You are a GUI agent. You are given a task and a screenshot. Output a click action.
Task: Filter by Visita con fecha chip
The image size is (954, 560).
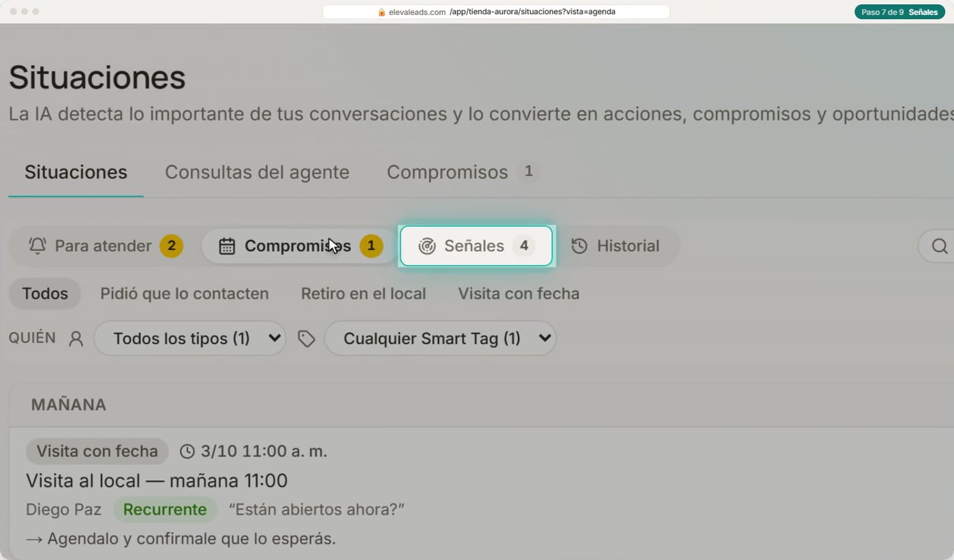(x=519, y=294)
